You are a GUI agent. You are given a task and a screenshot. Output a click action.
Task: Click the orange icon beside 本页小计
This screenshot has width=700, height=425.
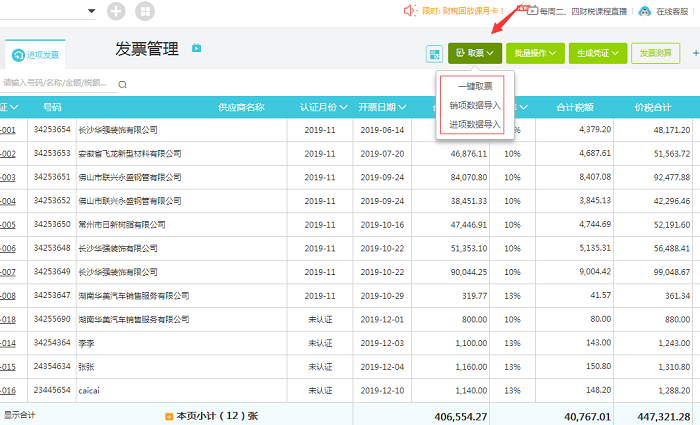[169, 416]
